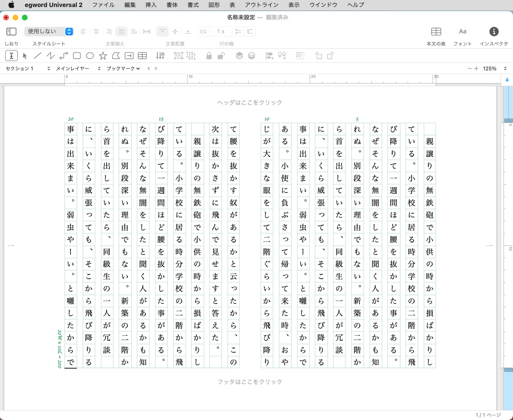Open the table insertion tool
This screenshot has width=513, height=420.
(142, 56)
